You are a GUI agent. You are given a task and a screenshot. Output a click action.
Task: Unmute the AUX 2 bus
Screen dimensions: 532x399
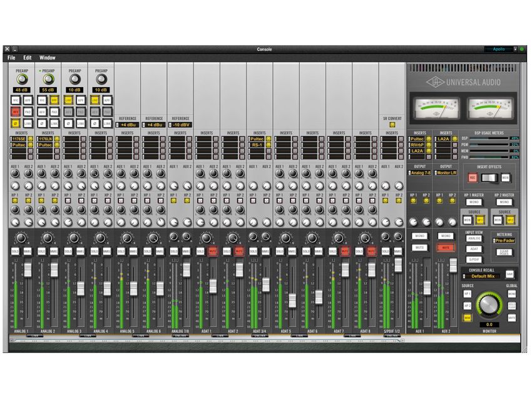[x=446, y=248]
